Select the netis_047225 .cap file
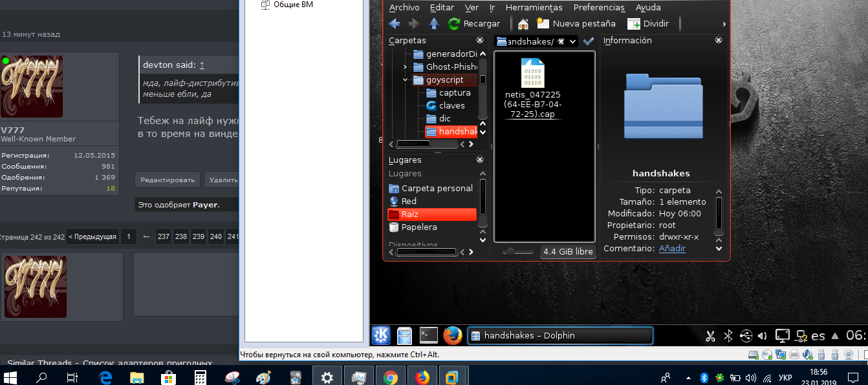The width and height of the screenshot is (868, 385). 534,88
